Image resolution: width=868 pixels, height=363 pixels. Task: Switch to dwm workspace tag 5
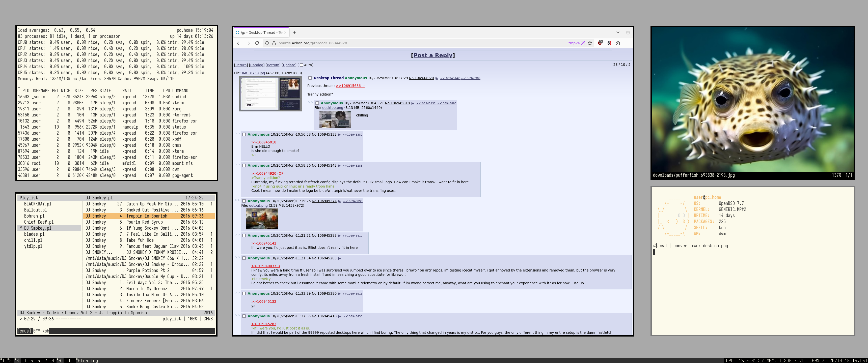[32, 360]
